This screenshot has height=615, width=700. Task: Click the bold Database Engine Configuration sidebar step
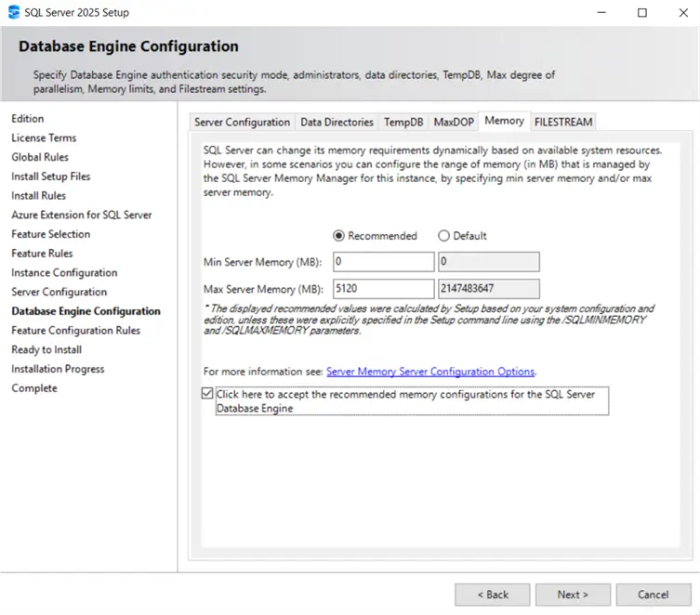point(86,311)
